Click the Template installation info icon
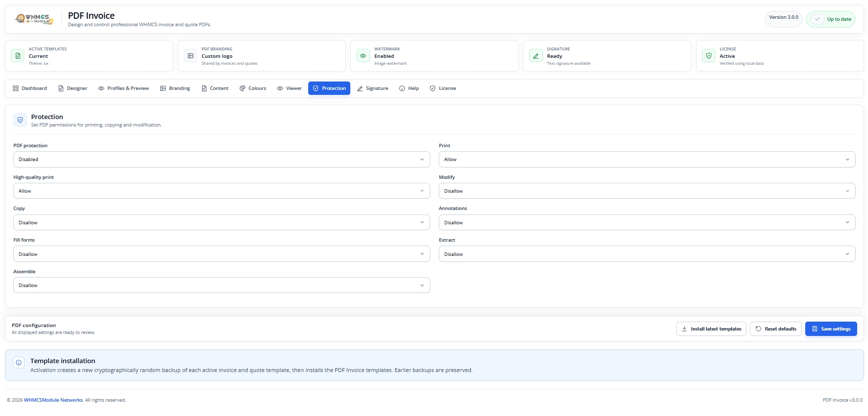The image size is (868, 416). (x=19, y=363)
